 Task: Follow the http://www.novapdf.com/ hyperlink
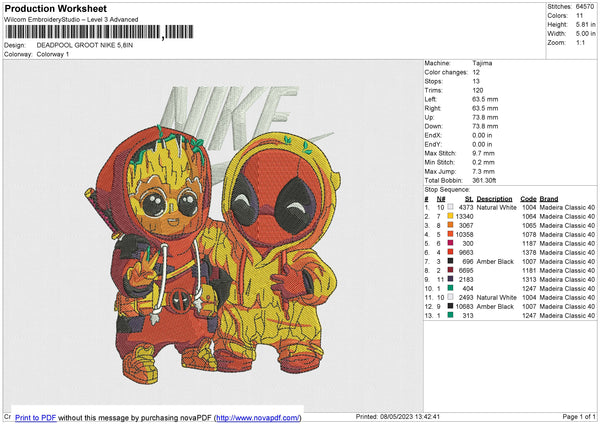coord(258,417)
